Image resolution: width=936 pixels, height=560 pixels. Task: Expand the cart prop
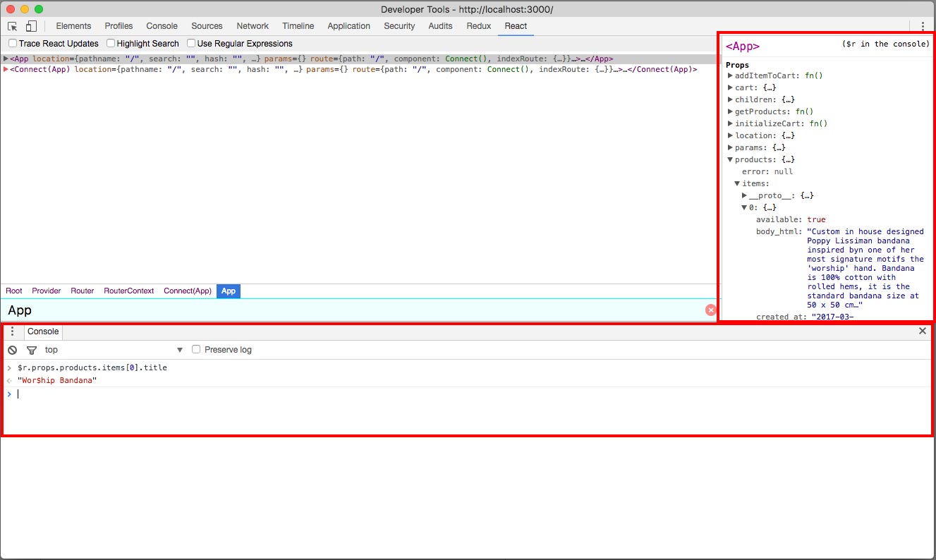point(730,87)
